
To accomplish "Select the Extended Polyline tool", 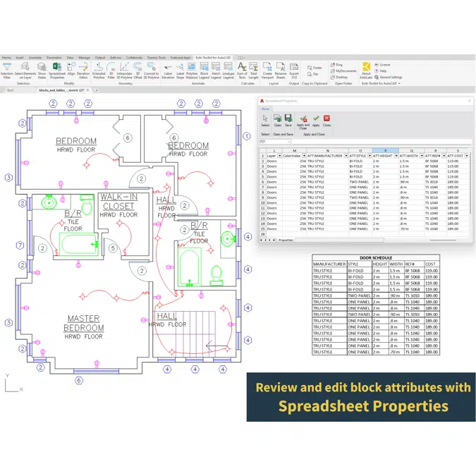I will pyautogui.click(x=99, y=69).
